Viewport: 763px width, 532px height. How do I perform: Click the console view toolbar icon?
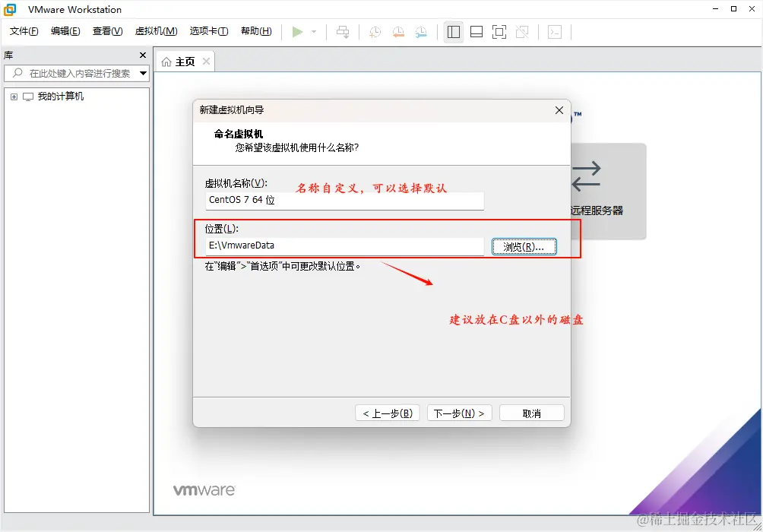pos(555,32)
